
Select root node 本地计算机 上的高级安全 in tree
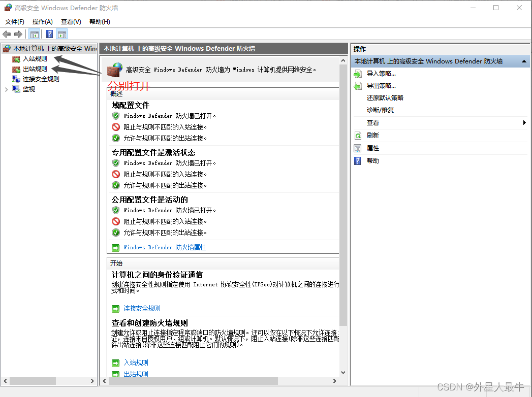pos(55,48)
